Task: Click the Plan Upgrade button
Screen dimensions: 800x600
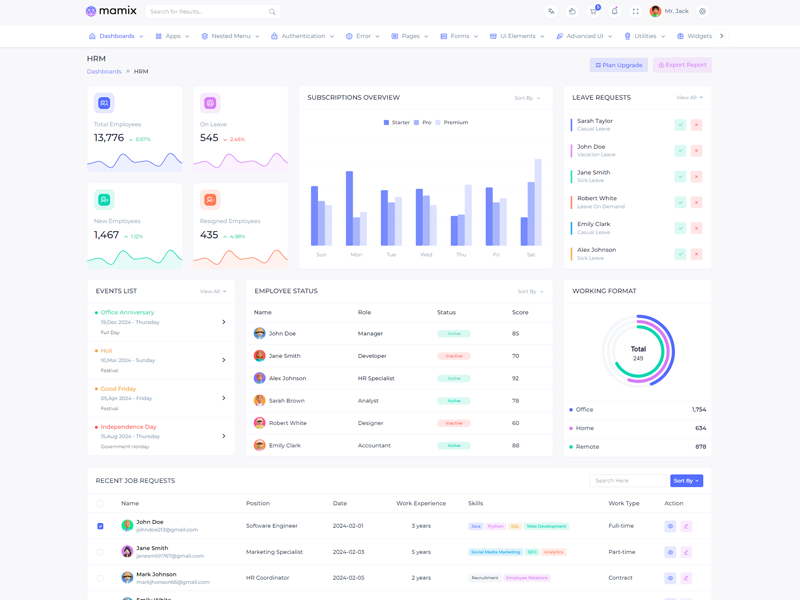Action: tap(619, 65)
